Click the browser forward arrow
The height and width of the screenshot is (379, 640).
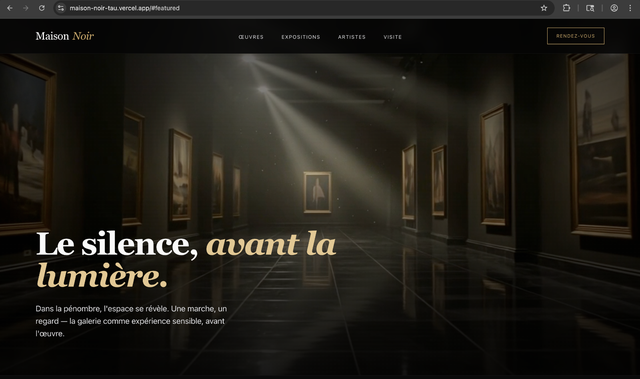26,8
